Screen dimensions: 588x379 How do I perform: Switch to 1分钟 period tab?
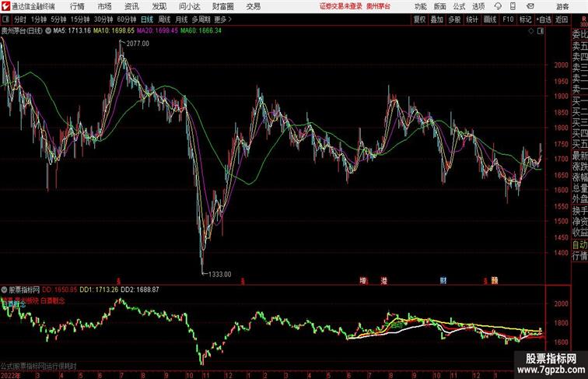39,19
